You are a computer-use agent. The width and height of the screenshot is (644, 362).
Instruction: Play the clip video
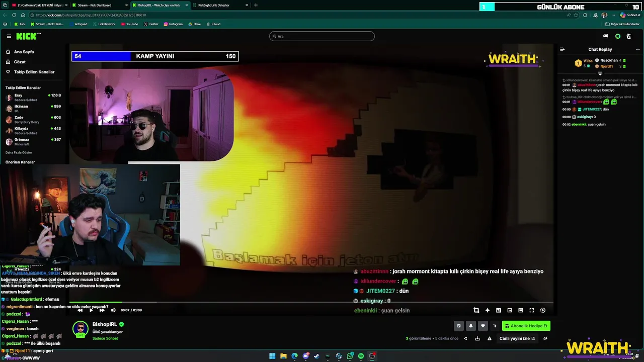click(x=91, y=310)
